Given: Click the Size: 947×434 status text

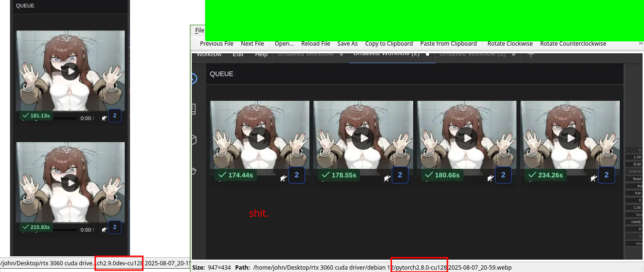Looking at the screenshot, I should click(211, 267).
